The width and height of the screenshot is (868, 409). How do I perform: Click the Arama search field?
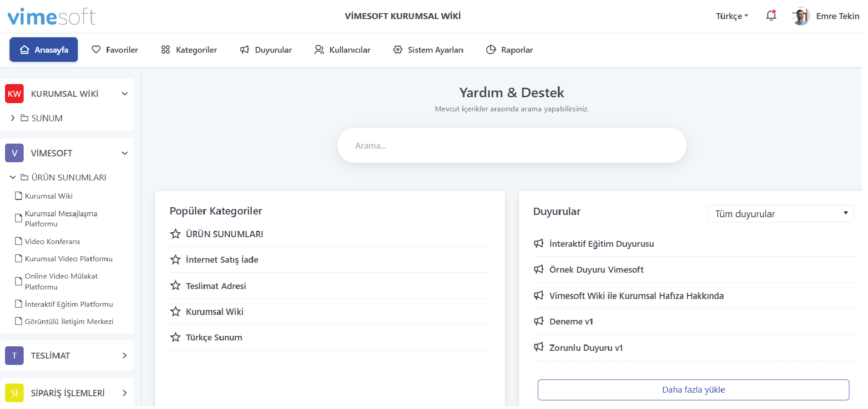click(512, 145)
